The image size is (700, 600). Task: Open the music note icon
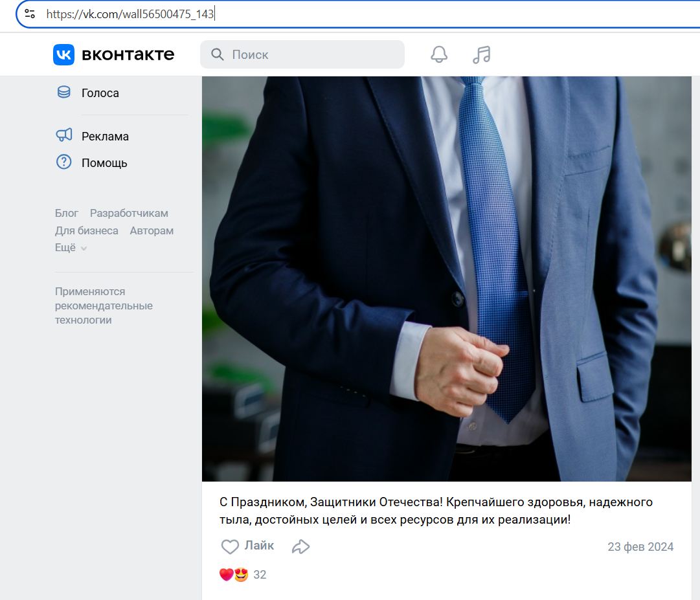tap(481, 54)
